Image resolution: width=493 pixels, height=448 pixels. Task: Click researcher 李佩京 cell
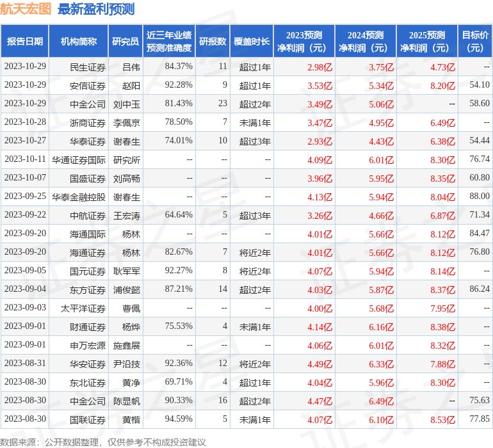pos(127,123)
